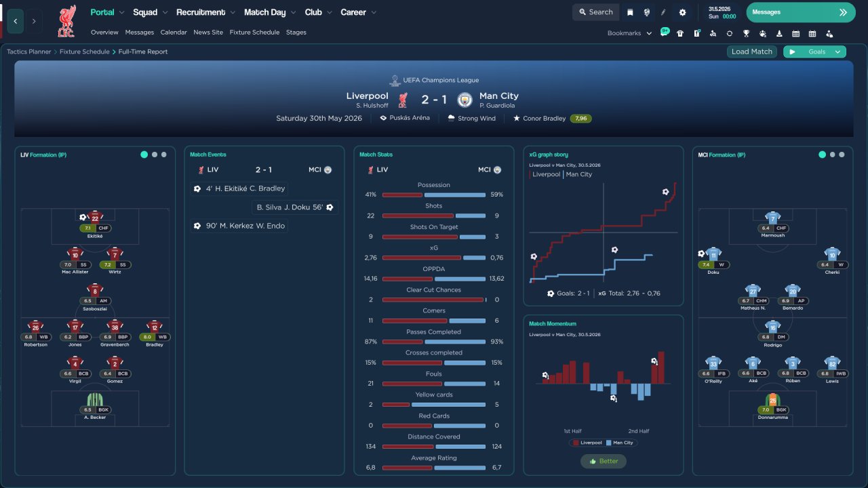Expand the Career menu chevron
Viewport: 868px width, 488px height.
tap(373, 12)
